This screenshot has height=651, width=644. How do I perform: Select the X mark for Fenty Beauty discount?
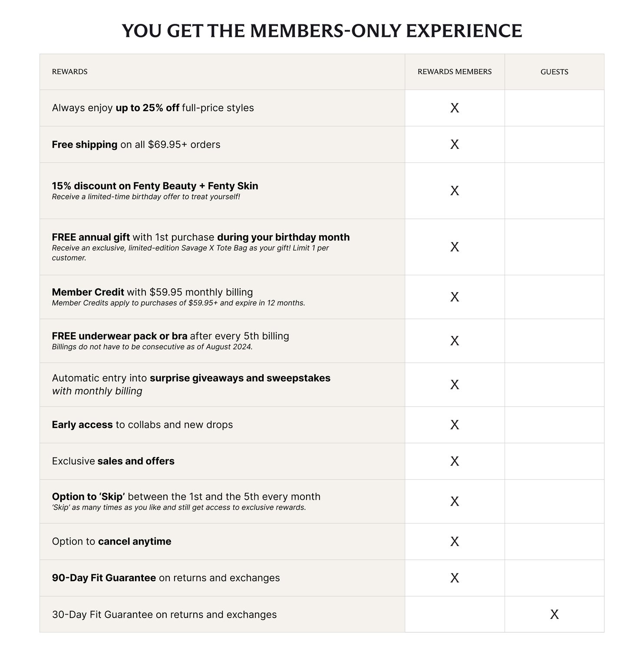pos(454,191)
